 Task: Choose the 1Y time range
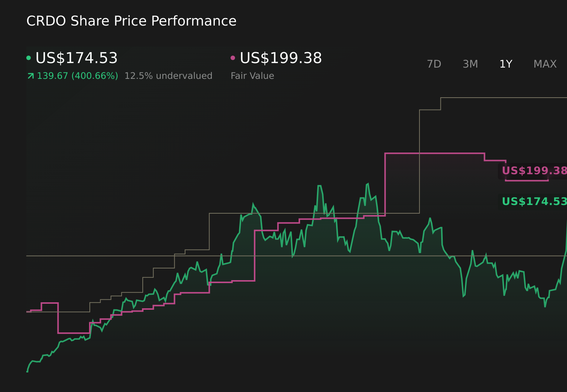(505, 64)
